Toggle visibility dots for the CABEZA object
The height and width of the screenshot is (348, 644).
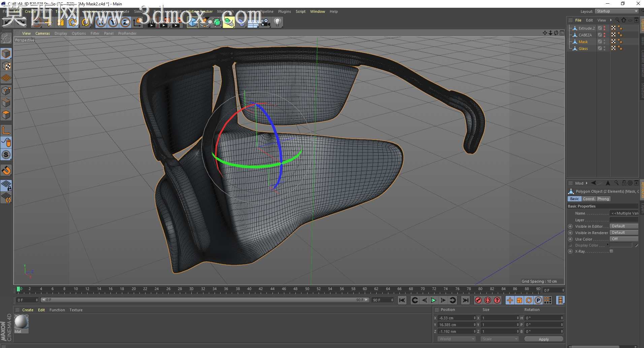click(x=605, y=35)
